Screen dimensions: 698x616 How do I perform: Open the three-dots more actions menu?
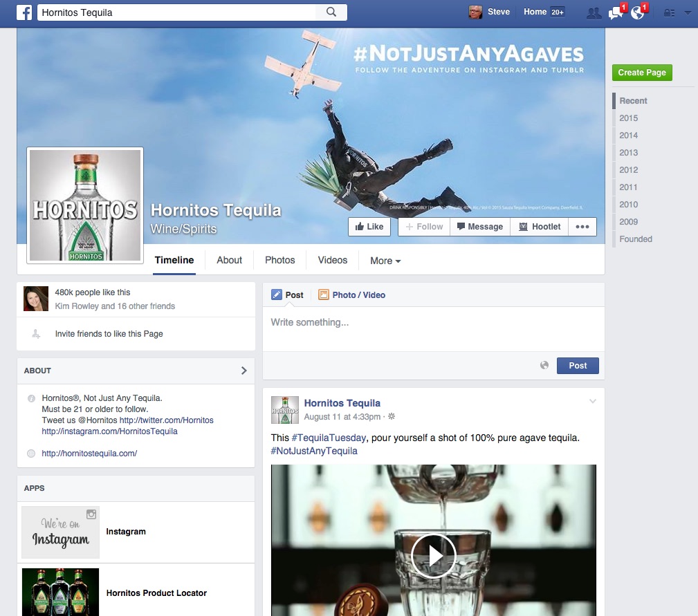tap(582, 227)
